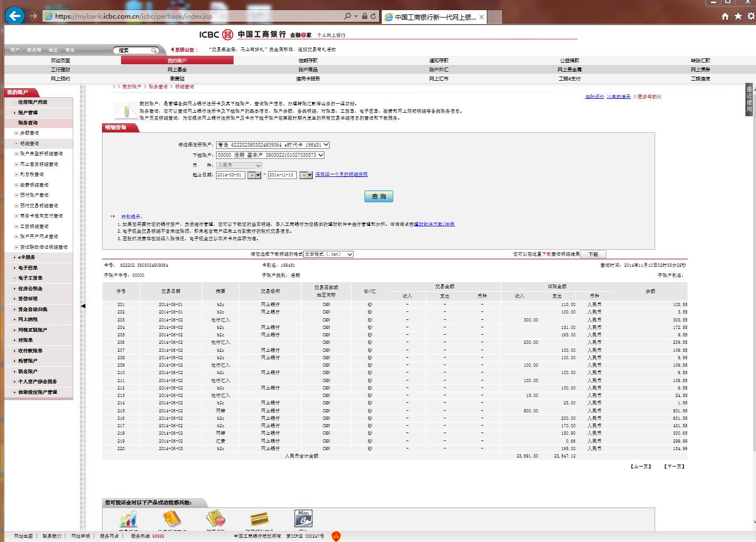This screenshot has height=542, width=756.
Task: Click the search magnifier in 搜索 box
Action: tap(154, 50)
